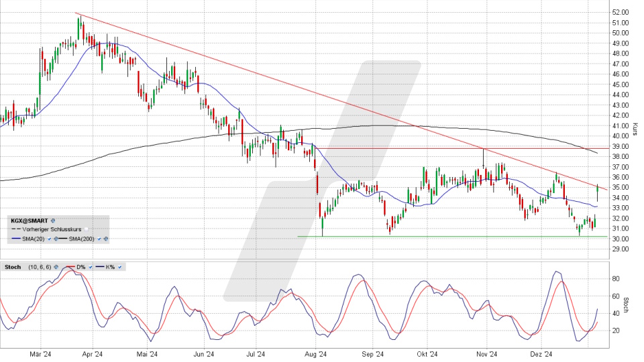Image resolution: width=644 pixels, height=362 pixels.
Task: Toggle the D% line checkbox
Action: pos(91,267)
